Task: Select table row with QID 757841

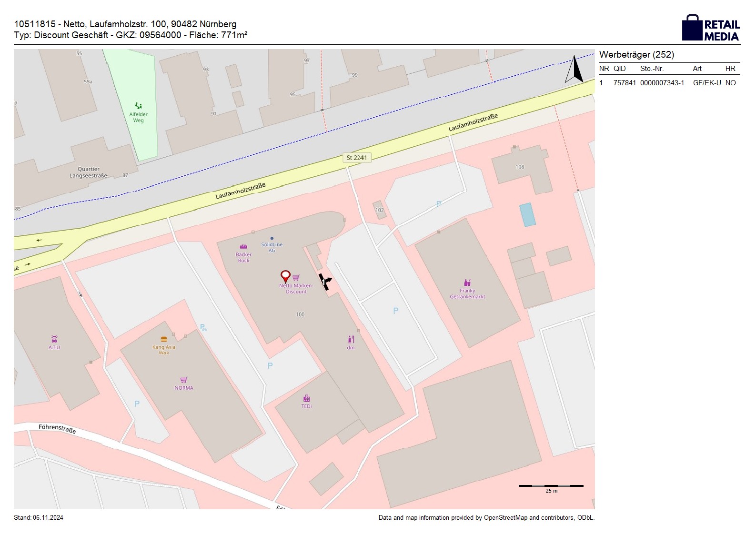Action: point(669,83)
